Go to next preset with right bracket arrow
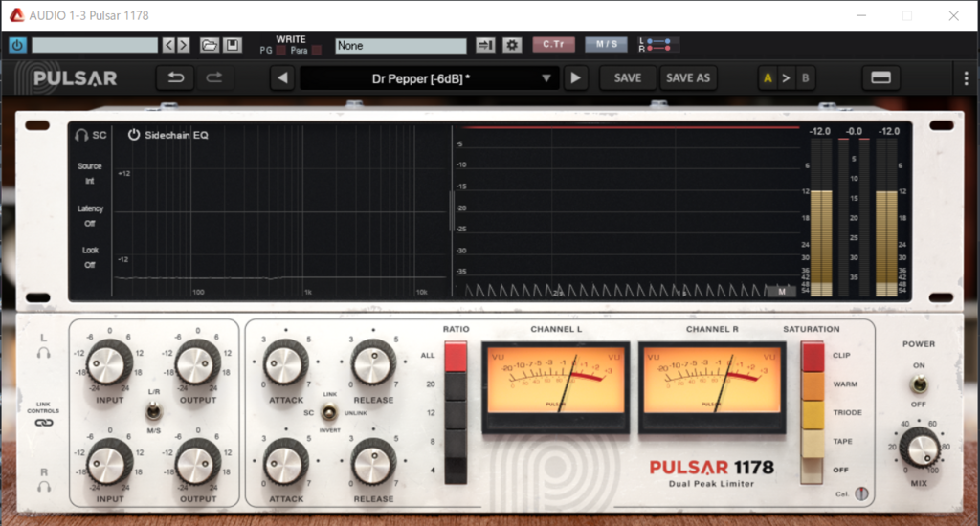980x526 pixels. coord(183,45)
